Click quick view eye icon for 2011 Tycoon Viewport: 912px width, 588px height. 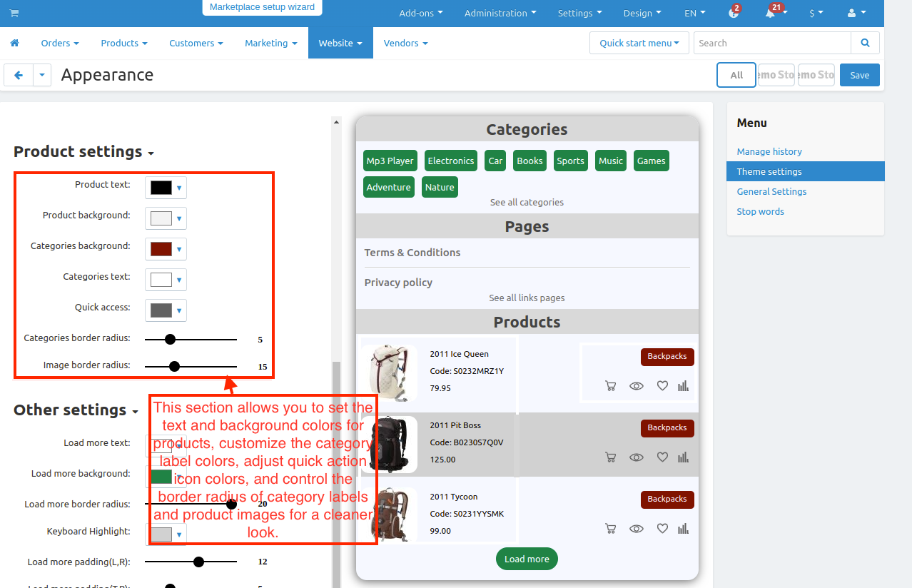[636, 529]
